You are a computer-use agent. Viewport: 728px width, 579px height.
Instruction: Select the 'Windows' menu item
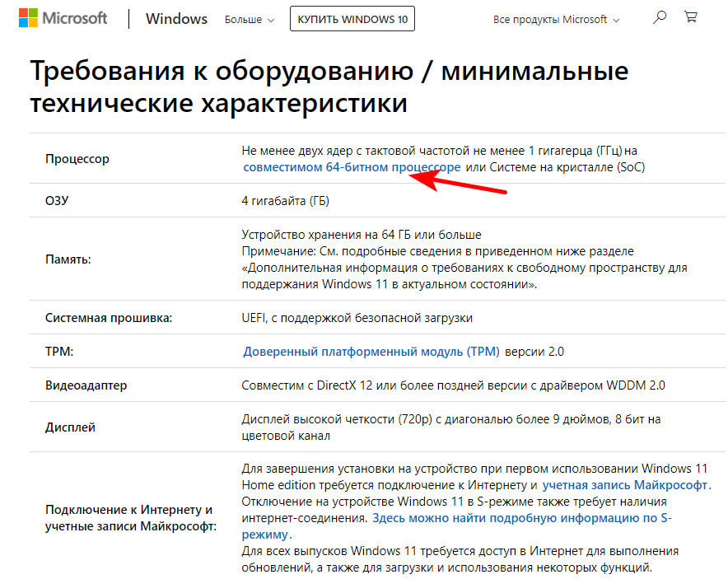[x=175, y=18]
